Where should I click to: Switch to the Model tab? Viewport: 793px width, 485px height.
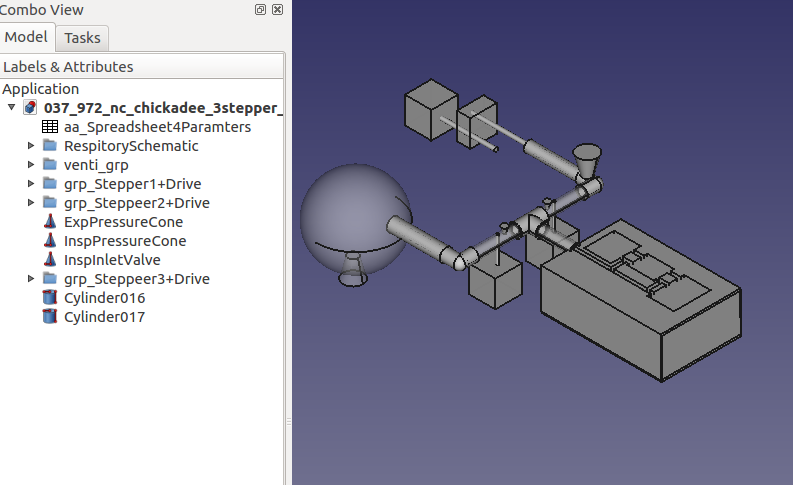(x=26, y=37)
